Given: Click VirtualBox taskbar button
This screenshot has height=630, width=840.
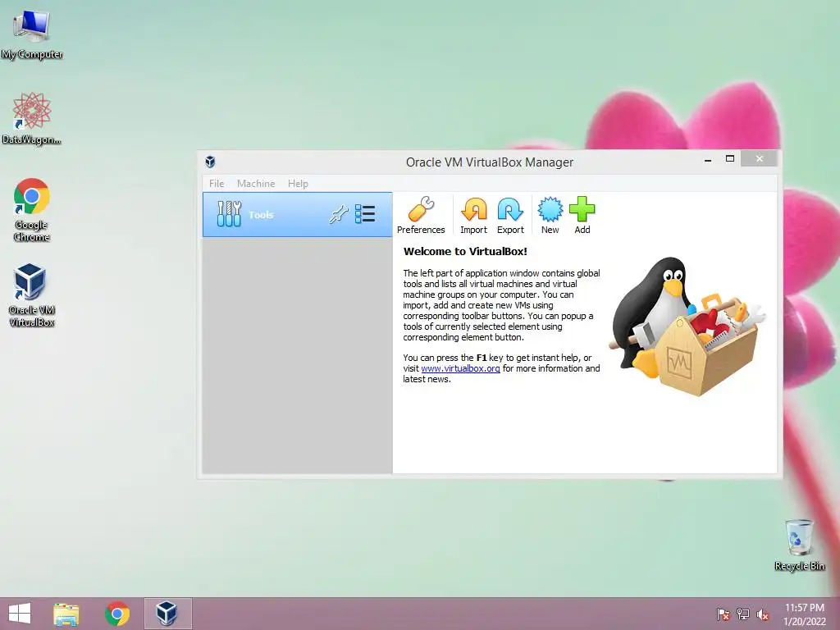Looking at the screenshot, I should [x=167, y=614].
